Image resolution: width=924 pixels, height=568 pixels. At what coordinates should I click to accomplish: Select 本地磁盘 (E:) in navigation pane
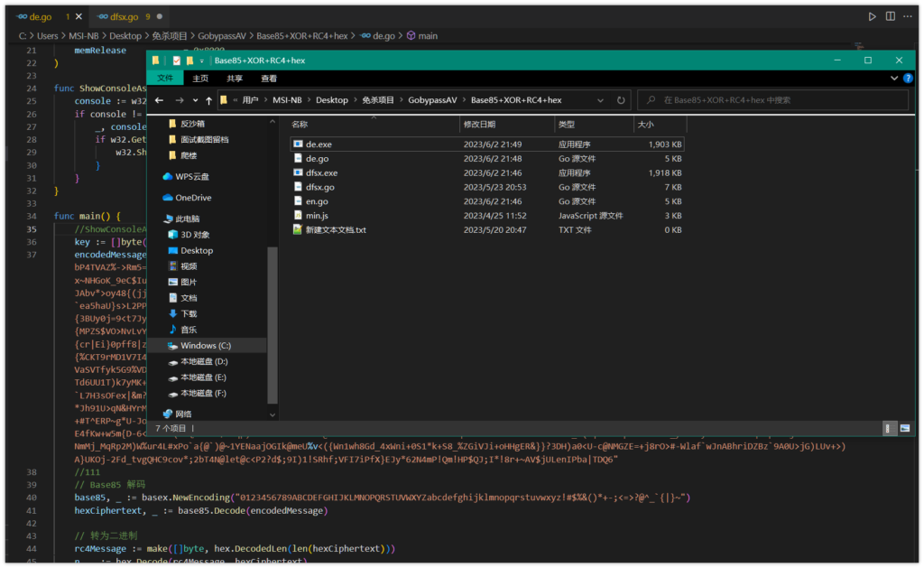pos(198,377)
